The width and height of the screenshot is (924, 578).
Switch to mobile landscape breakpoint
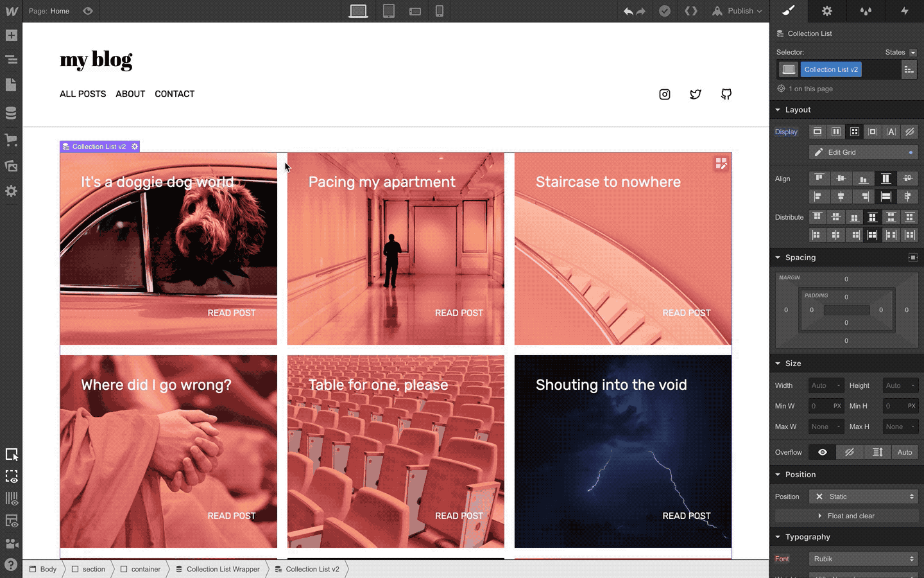pyautogui.click(x=415, y=12)
